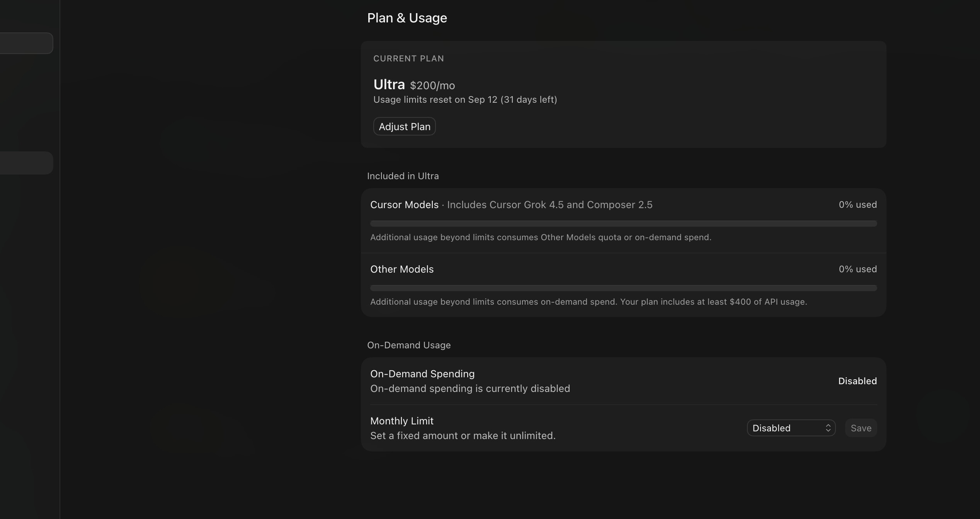This screenshot has width=980, height=519.
Task: Click the Adjust Plan button
Action: (404, 127)
